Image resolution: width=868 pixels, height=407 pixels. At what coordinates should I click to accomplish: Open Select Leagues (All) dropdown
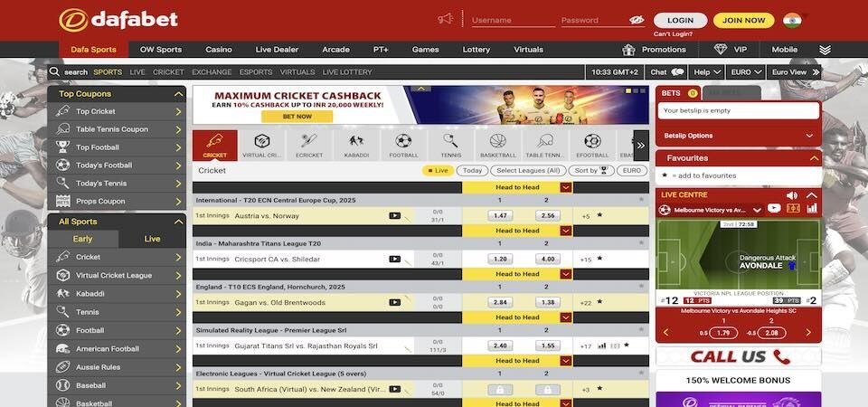[x=528, y=171]
